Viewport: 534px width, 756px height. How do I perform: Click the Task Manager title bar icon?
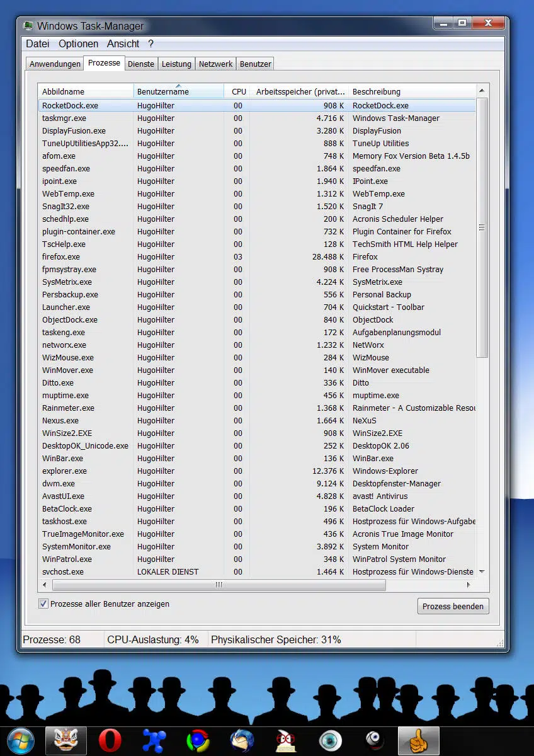(x=28, y=26)
